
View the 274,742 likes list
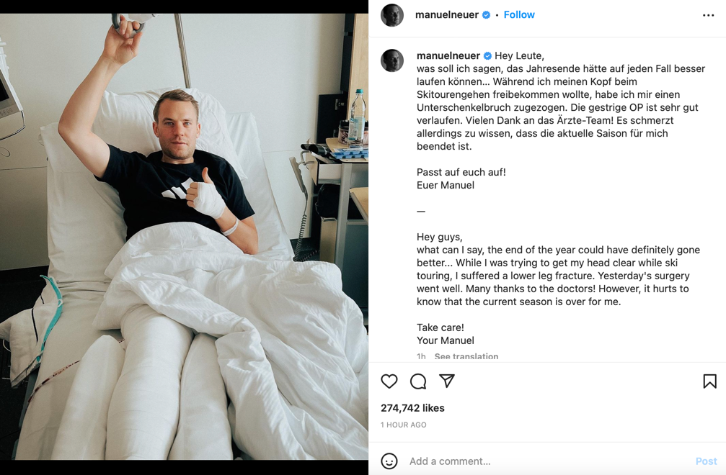click(413, 408)
